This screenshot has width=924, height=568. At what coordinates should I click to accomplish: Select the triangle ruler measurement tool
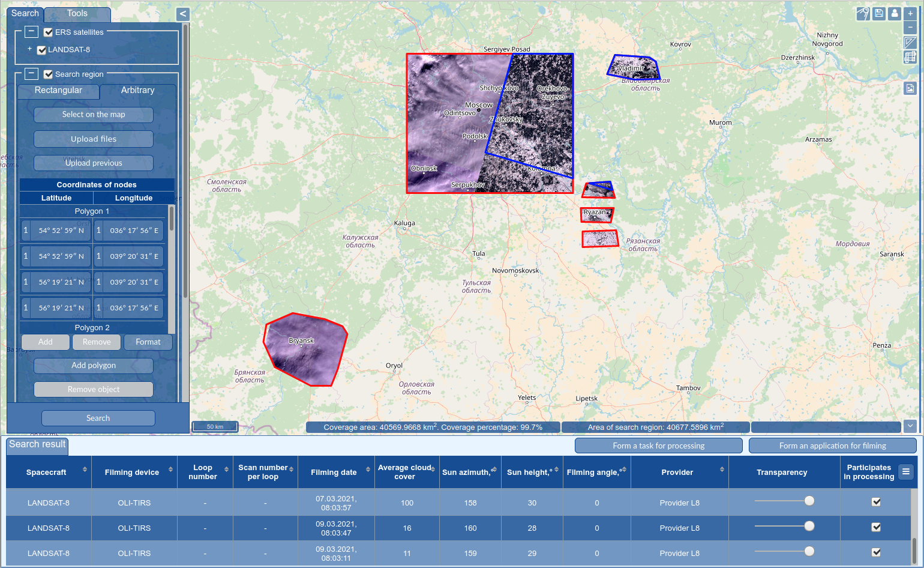(x=910, y=42)
